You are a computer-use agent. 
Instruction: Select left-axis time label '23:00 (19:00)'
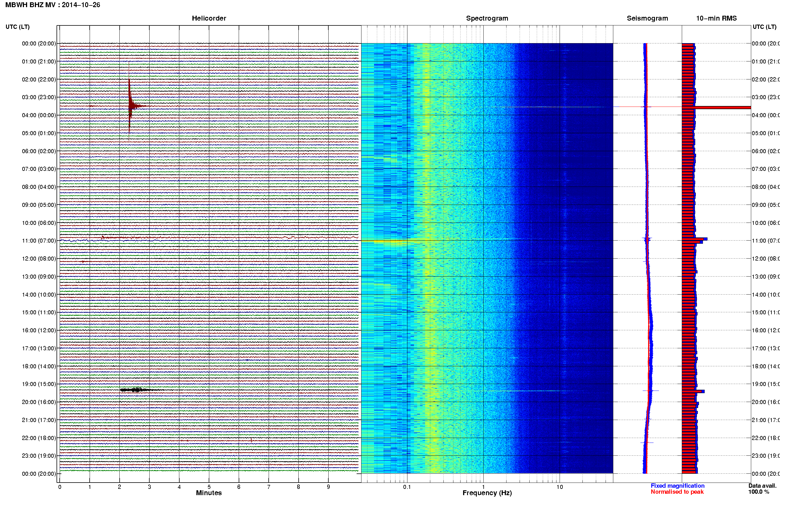[x=39, y=456]
